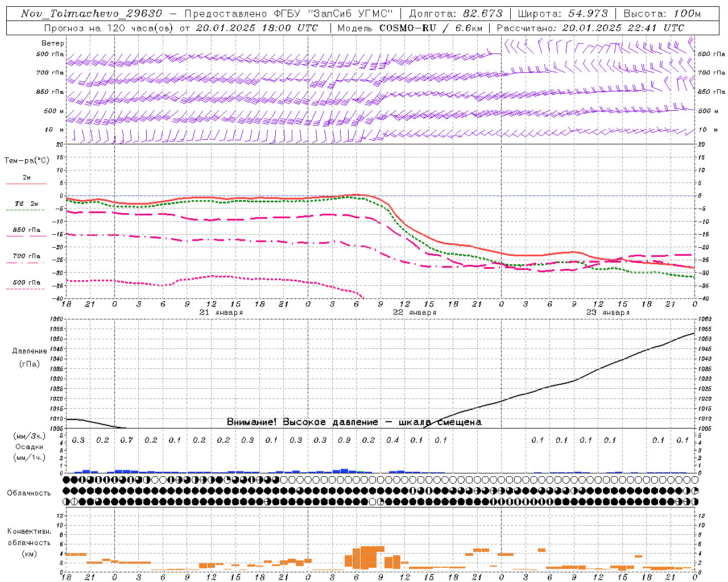The width and height of the screenshot is (728, 582).
Task: Click the Облачность cloud cover label
Action: (x=29, y=493)
